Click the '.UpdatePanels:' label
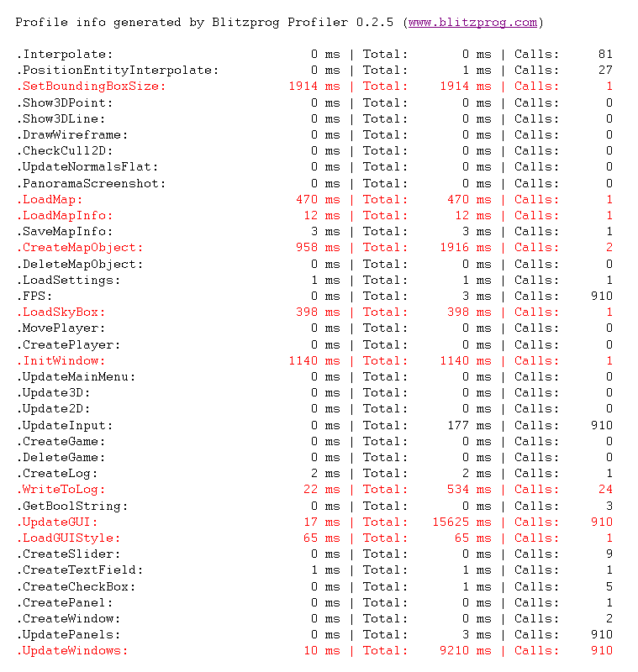 68,635
